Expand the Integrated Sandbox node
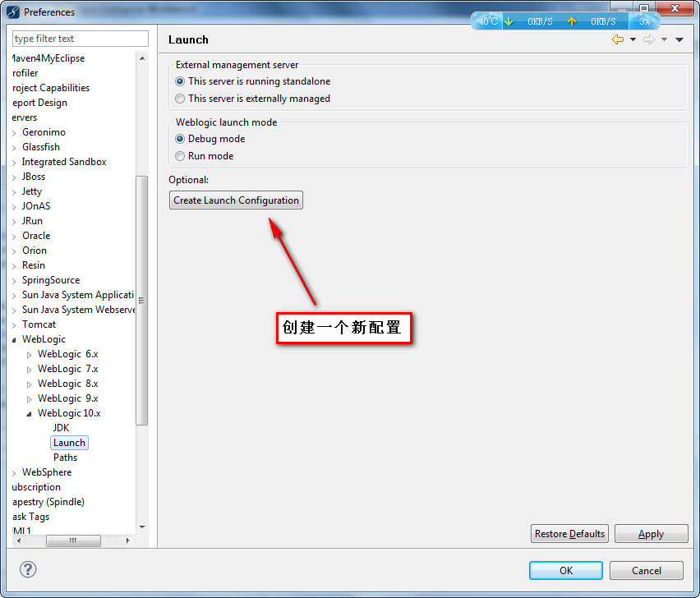 click(x=14, y=163)
